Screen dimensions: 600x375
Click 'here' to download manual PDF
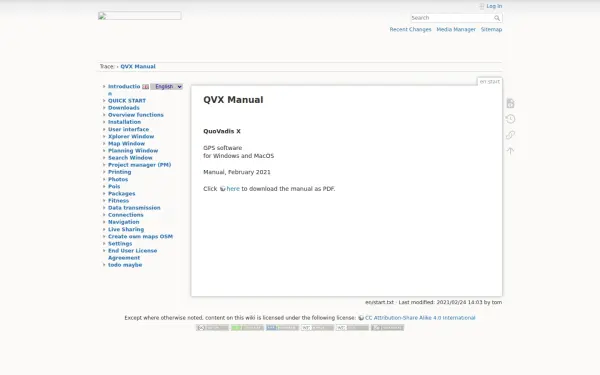(x=233, y=189)
